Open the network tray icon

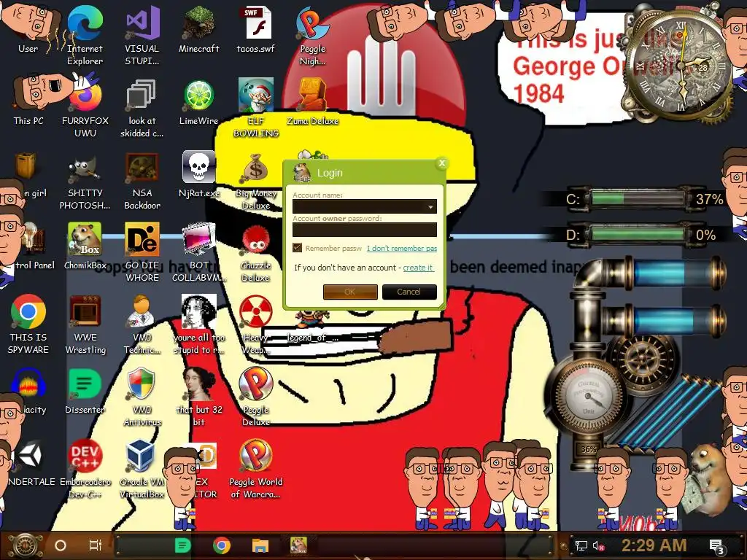pos(581,545)
